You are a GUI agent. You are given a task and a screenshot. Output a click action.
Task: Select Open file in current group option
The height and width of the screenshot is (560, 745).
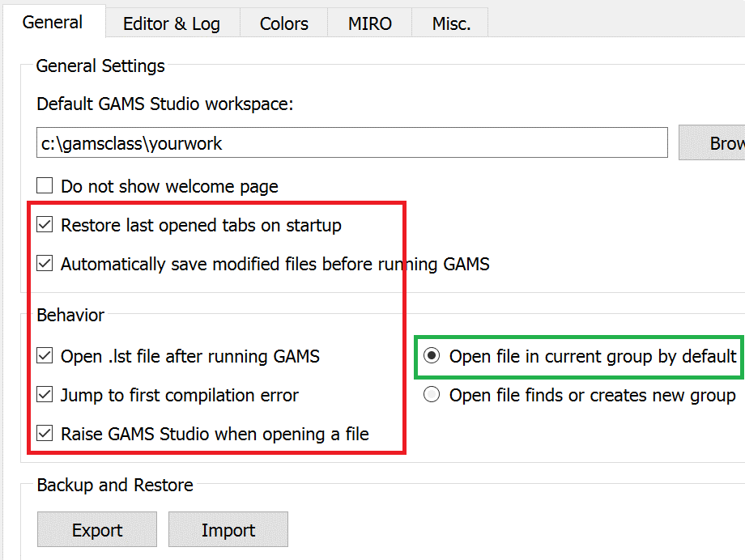[432, 356]
